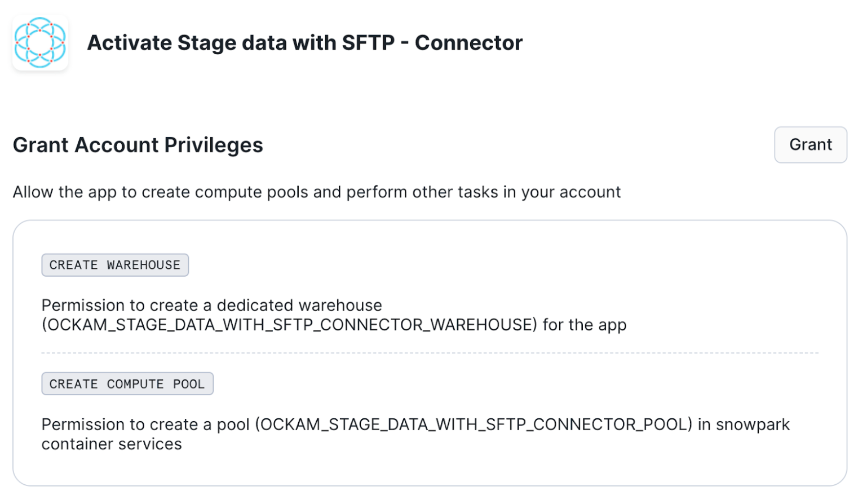Click 'in snowpark' in the pool description
Image resolution: width=867 pixels, height=504 pixels.
744,425
